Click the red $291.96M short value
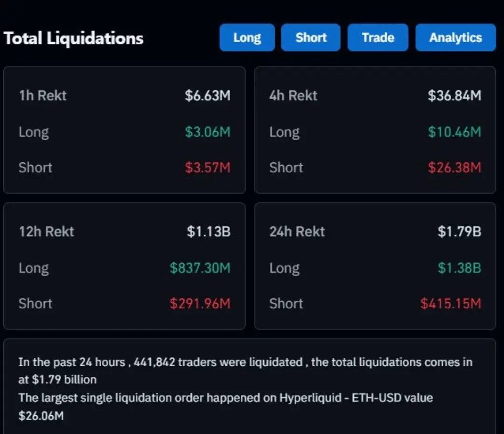This screenshot has width=504, height=434. 200,304
